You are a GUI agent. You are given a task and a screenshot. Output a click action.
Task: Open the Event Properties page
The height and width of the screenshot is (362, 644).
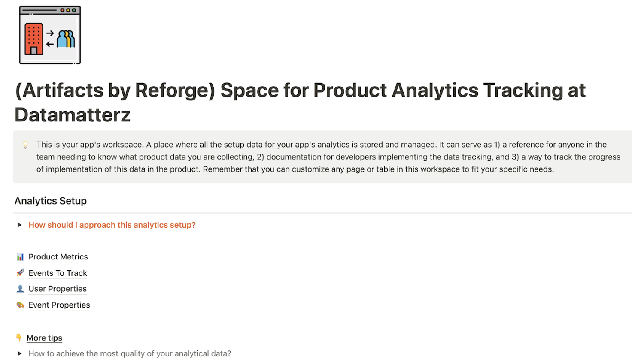tap(59, 305)
